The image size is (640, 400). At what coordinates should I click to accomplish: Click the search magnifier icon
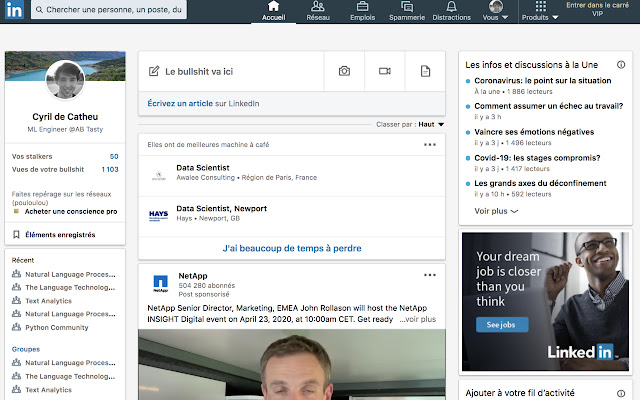39,9
